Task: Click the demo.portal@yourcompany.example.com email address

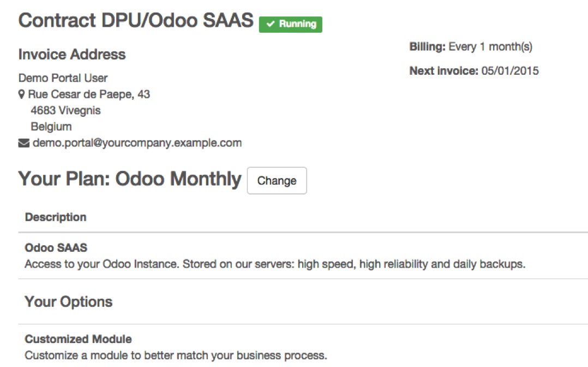Action: pyautogui.click(x=137, y=143)
